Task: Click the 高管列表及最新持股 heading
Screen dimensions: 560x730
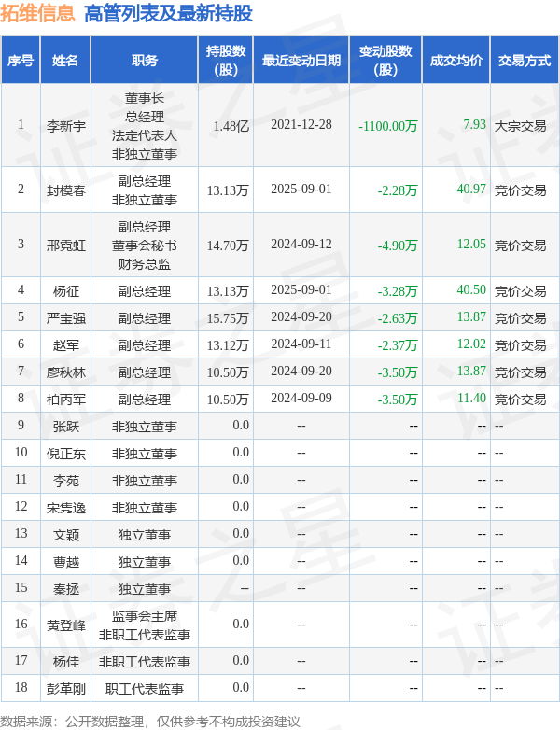Action: 169,13
